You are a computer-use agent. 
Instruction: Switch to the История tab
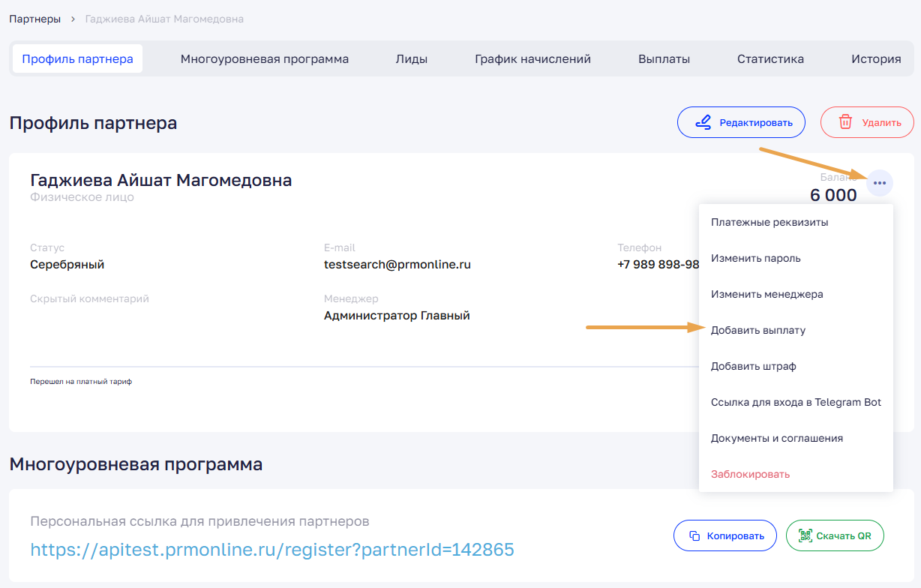tap(876, 58)
